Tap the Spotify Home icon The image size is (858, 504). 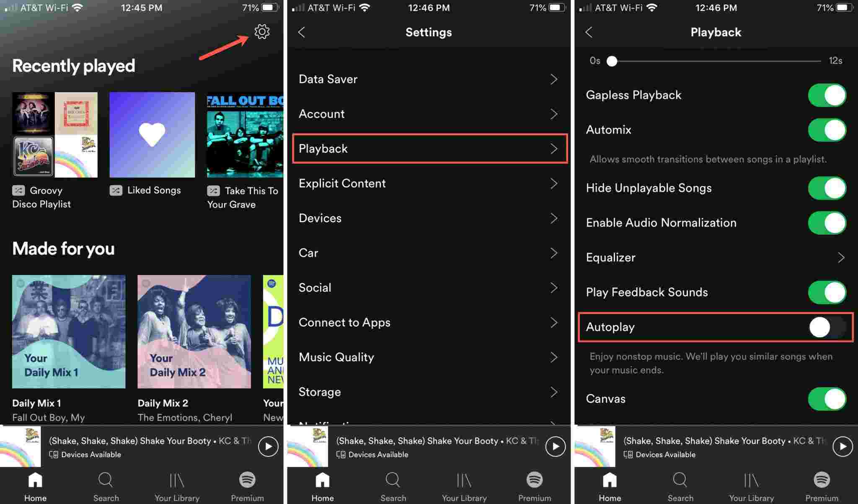pyautogui.click(x=34, y=480)
